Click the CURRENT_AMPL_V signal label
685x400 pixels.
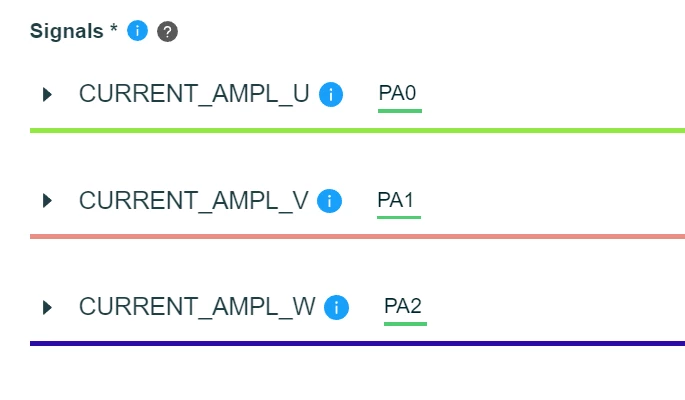click(x=194, y=200)
